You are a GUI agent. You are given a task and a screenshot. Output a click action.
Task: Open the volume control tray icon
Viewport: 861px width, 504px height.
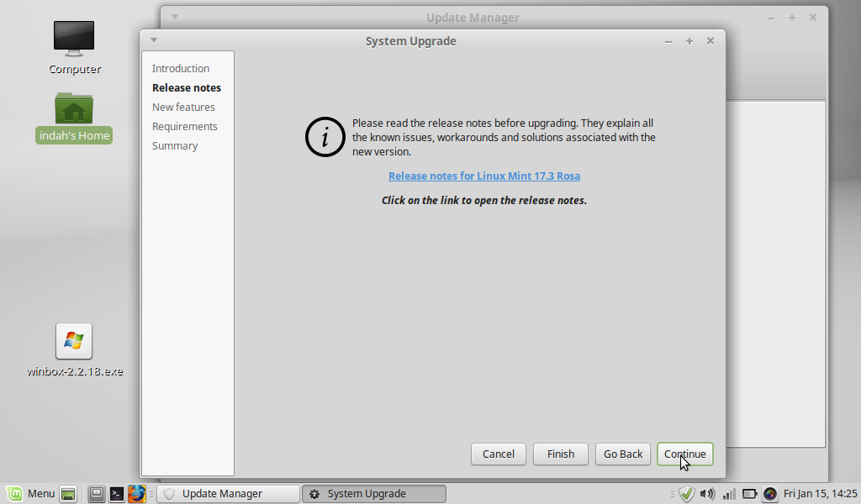708,494
